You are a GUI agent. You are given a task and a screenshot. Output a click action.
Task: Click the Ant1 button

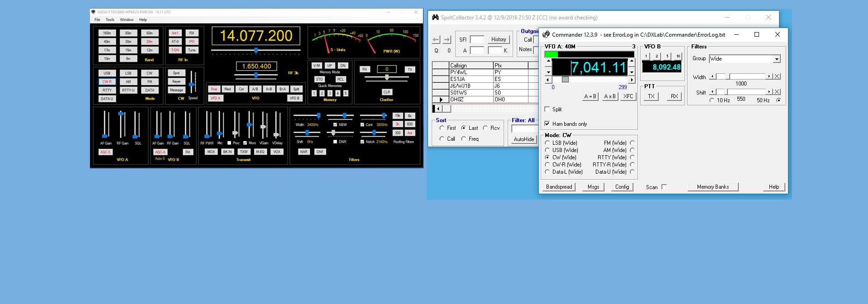pos(175,33)
